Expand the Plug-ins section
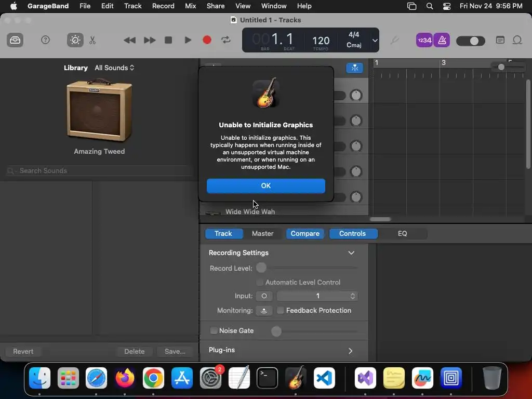The width and height of the screenshot is (532, 399). pos(351,351)
